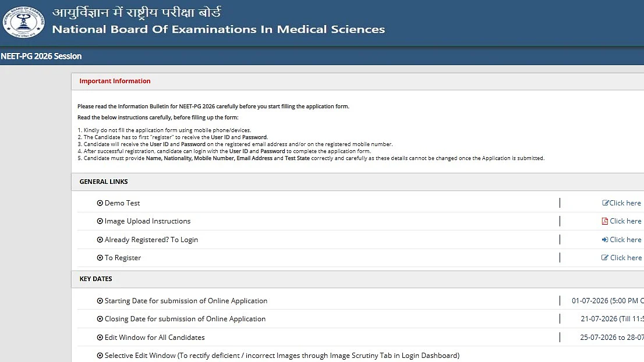The height and width of the screenshot is (362, 644).
Task: Click bullet icon beside Already Registered? To Login
Action: tap(100, 240)
